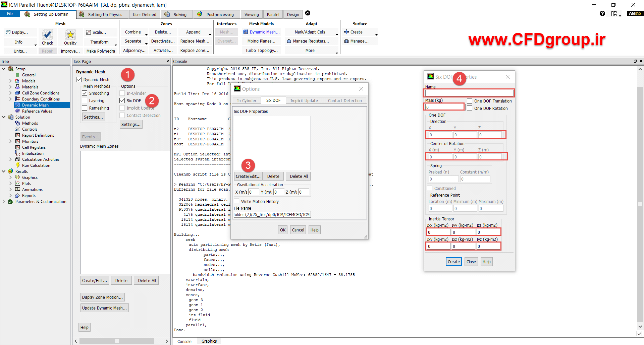
Task: Open Dynamic Mesh icon in Mesh Models
Action: (x=246, y=32)
